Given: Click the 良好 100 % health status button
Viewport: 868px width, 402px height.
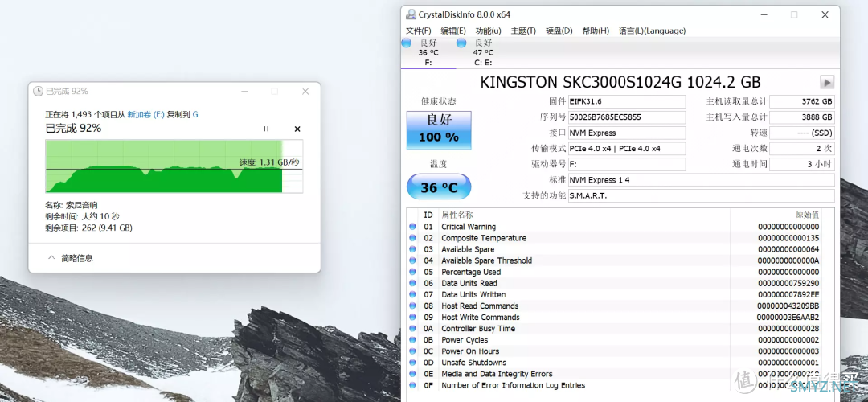Looking at the screenshot, I should point(439,129).
